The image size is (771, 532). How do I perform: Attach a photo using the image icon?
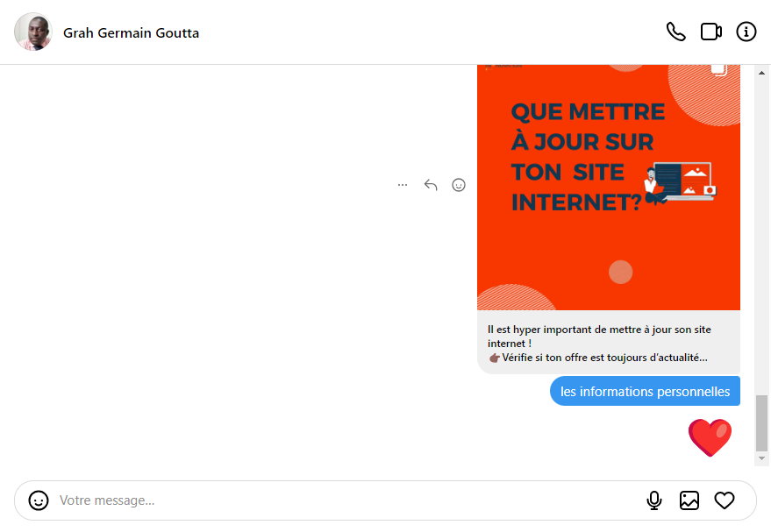point(689,500)
